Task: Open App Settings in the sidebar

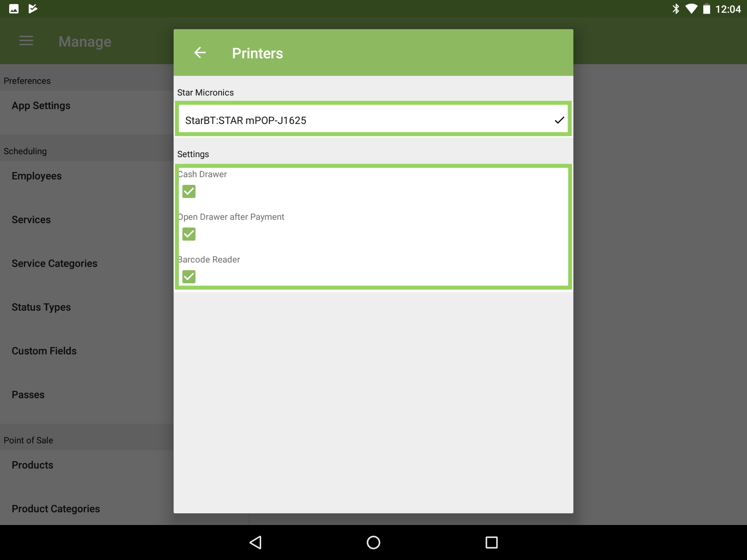Action: click(x=41, y=106)
